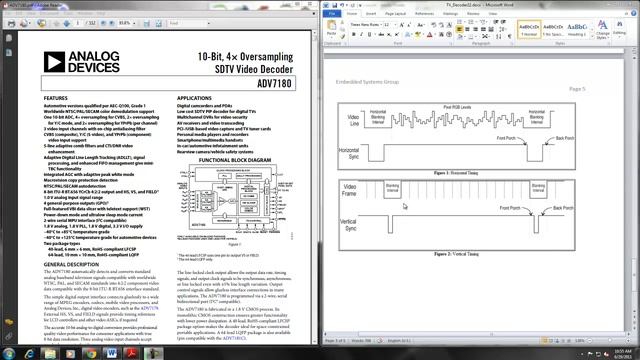
Task: Open Find options dropdown arrow in Adobe Reader
Action: (209, 23)
